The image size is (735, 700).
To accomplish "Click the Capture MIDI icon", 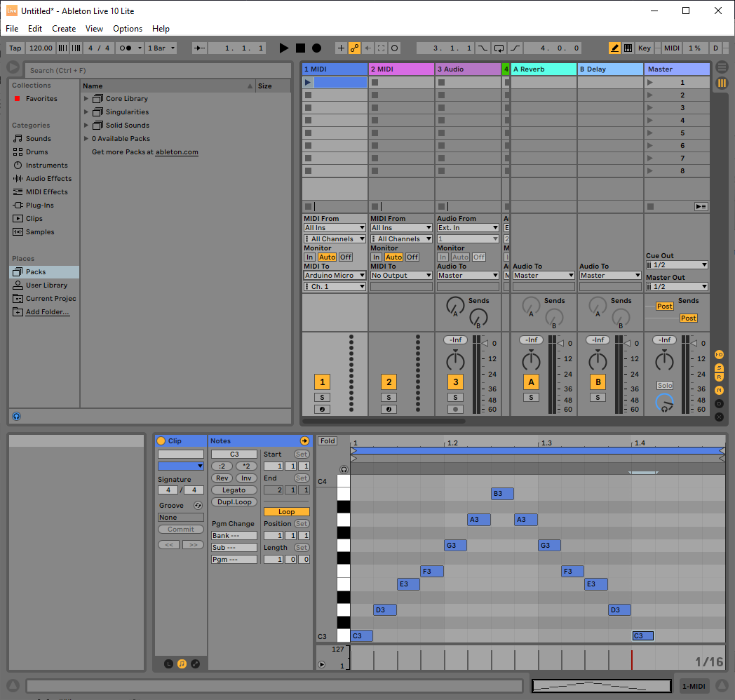I will [x=381, y=48].
